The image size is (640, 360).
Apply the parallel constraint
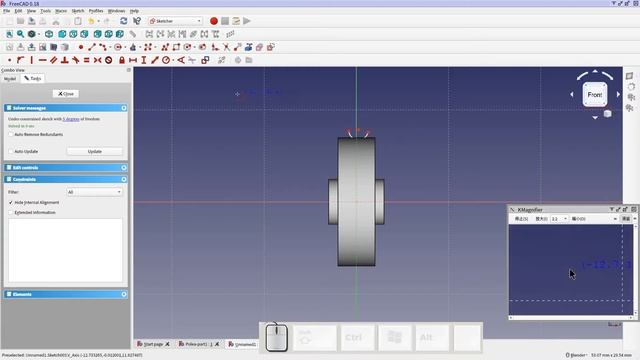tap(53, 60)
